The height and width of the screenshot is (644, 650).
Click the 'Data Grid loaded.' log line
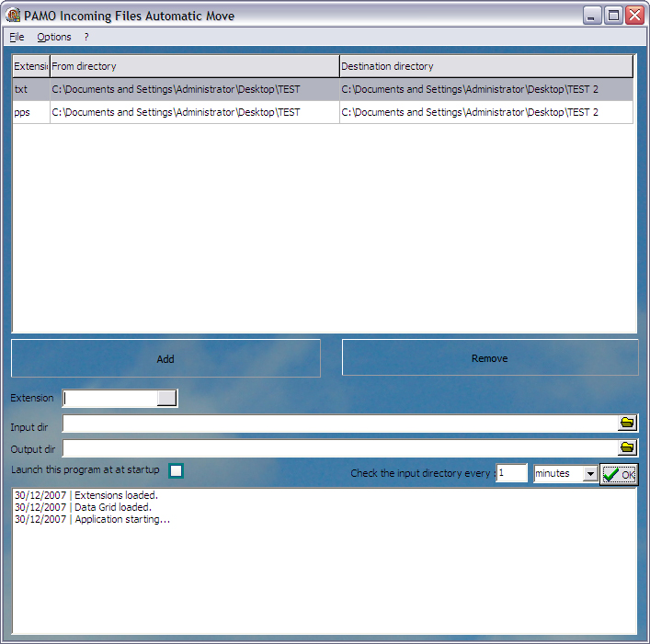point(83,507)
